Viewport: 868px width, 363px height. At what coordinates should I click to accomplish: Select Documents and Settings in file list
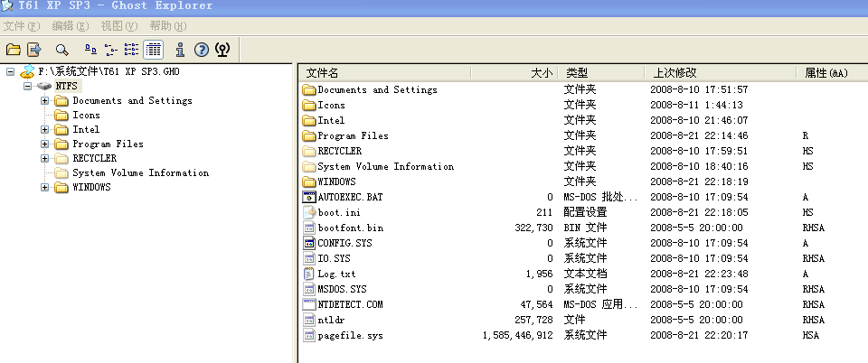(377, 89)
